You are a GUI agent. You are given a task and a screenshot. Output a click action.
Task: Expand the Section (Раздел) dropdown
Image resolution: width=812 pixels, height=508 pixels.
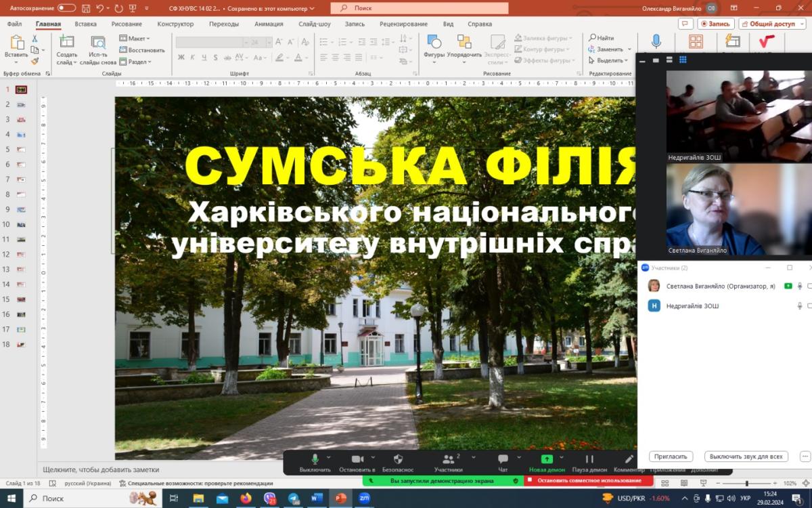tap(135, 62)
